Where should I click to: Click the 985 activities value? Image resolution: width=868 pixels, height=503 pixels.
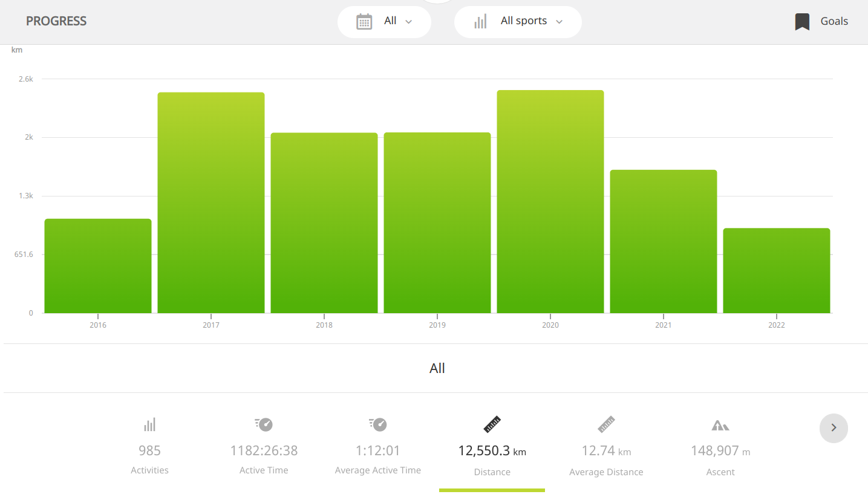pos(149,450)
